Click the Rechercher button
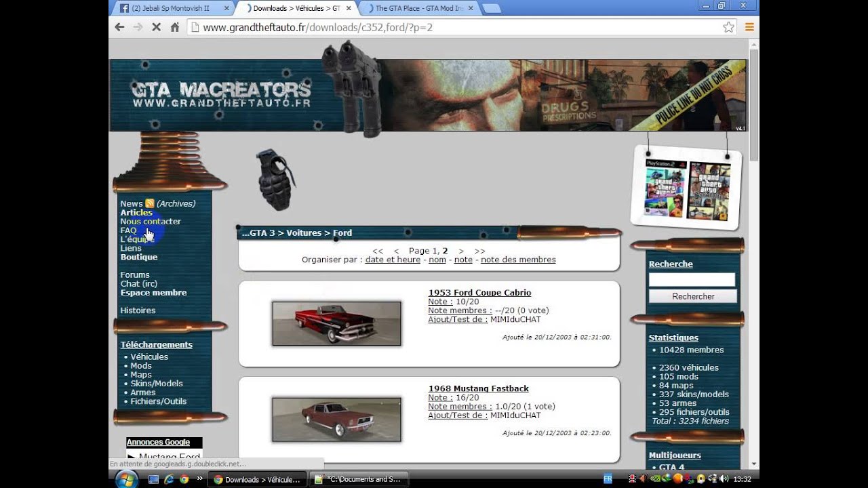Viewport: 868px width, 488px height. [x=693, y=296]
